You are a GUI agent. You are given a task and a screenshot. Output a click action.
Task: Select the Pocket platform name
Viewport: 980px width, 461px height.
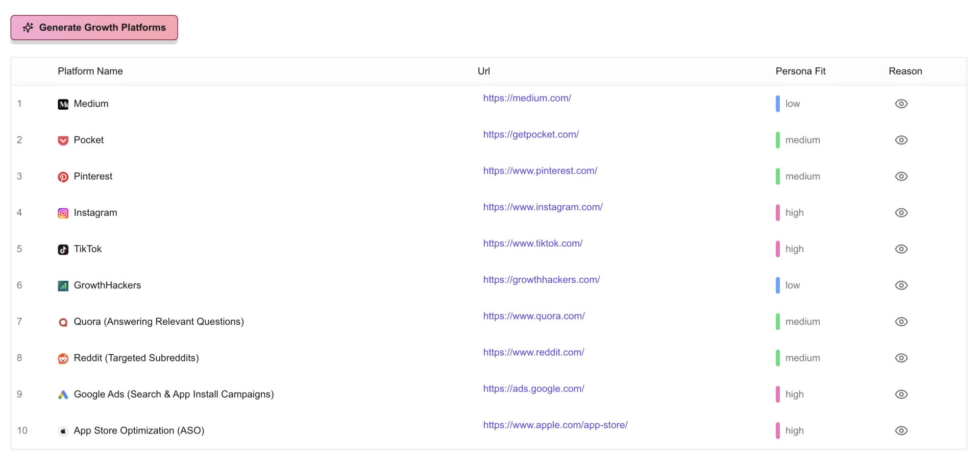pos(89,140)
